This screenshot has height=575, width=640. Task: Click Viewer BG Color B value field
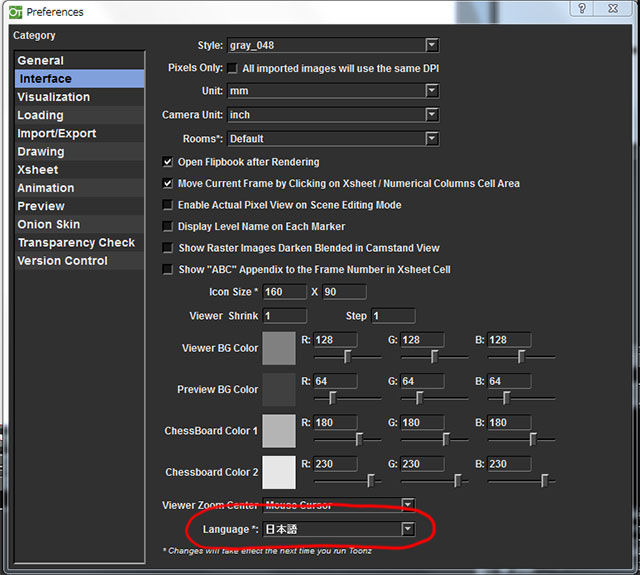[509, 340]
